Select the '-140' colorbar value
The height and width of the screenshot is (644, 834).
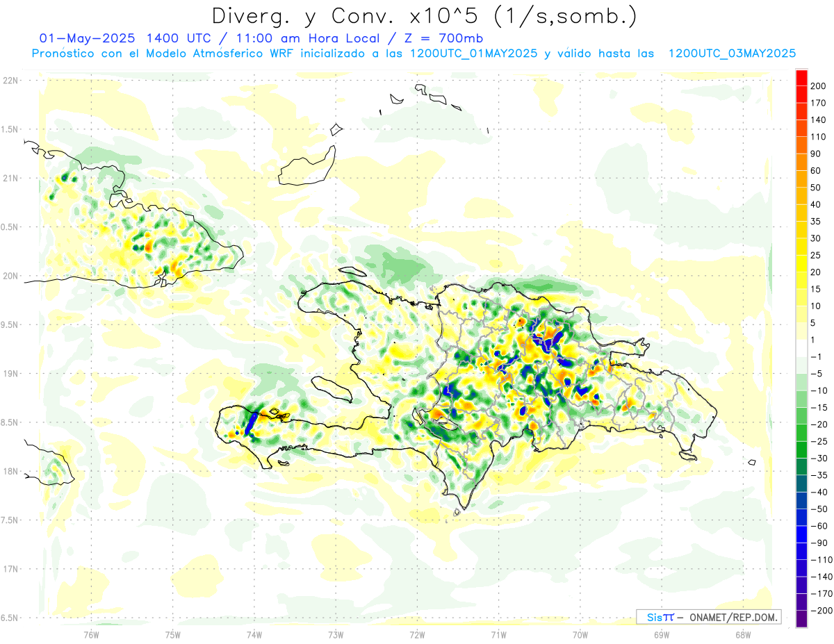tap(822, 577)
